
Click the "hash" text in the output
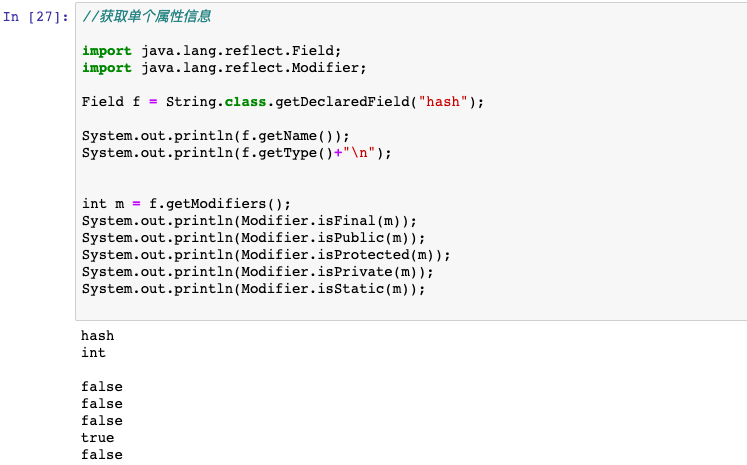tap(98, 336)
